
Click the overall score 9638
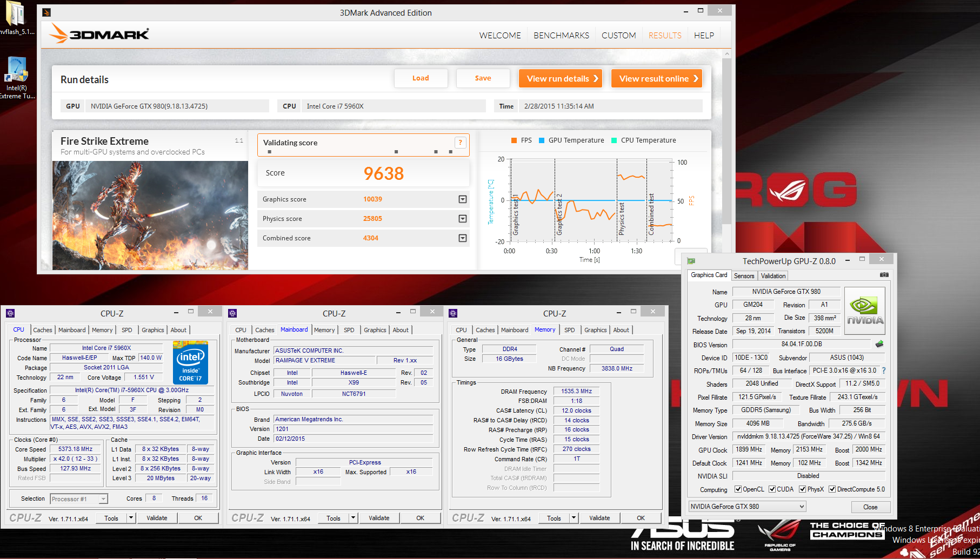click(x=384, y=173)
